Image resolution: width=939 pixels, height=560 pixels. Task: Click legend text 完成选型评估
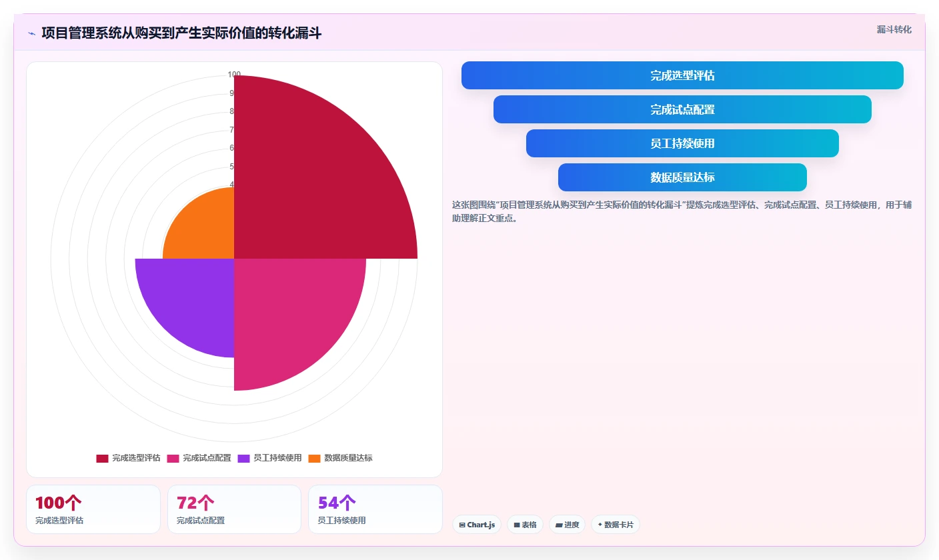pyautogui.click(x=136, y=459)
